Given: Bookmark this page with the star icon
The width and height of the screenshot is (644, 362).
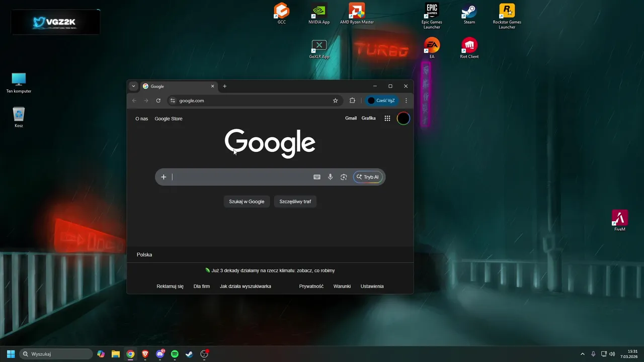Looking at the screenshot, I should click(336, 101).
